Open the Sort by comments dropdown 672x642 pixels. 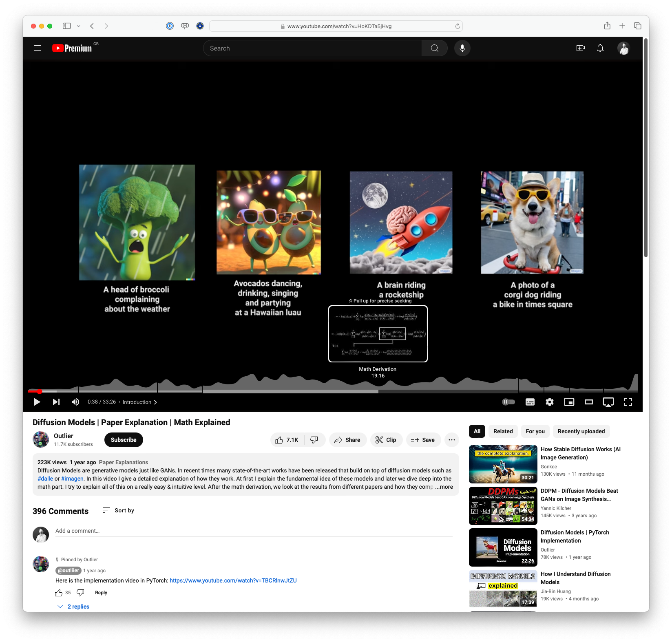click(118, 510)
